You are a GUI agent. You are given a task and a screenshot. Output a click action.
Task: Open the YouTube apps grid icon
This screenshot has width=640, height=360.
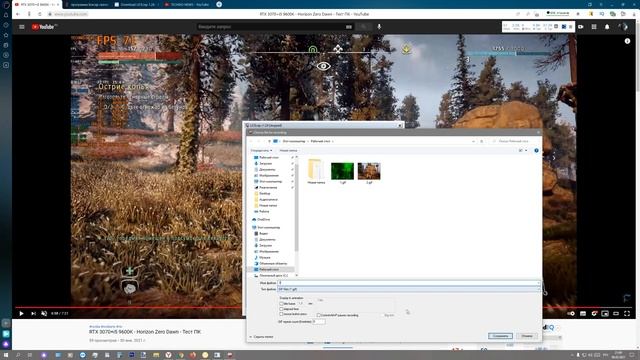(594, 27)
